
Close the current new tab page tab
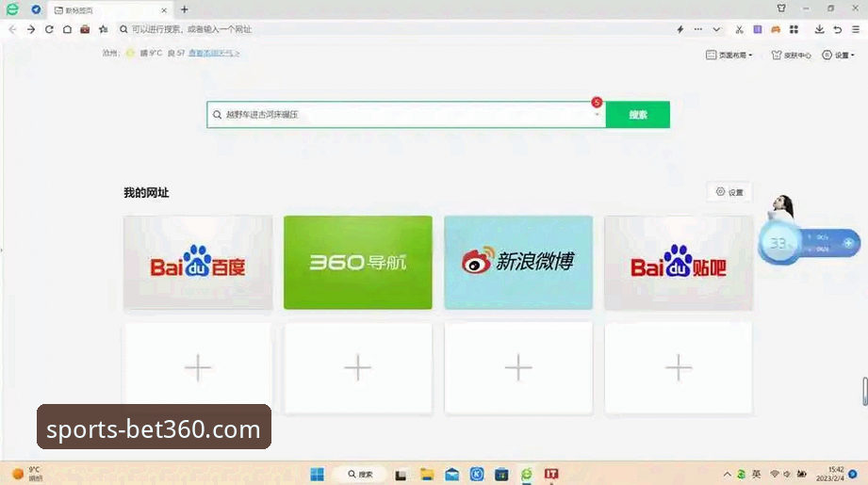click(164, 10)
